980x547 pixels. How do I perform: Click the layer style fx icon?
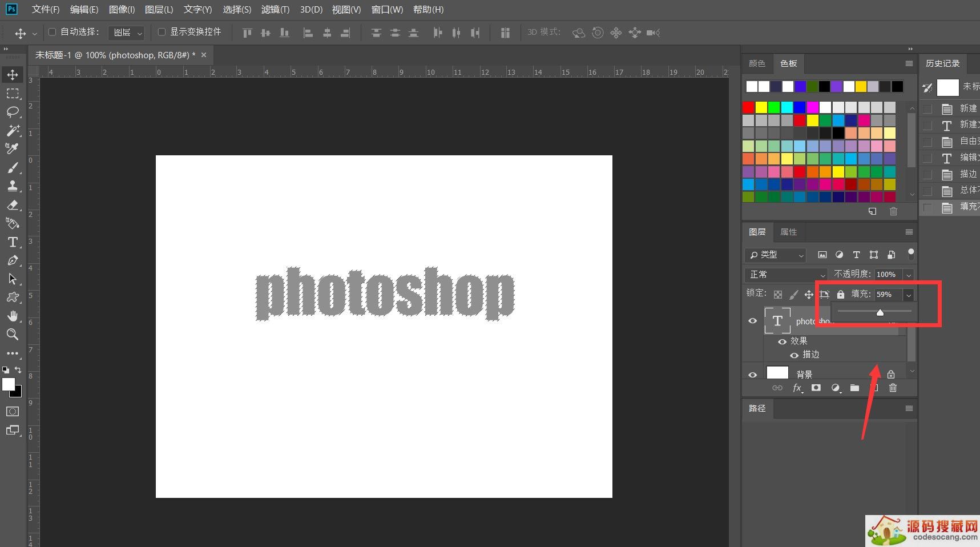pos(797,388)
